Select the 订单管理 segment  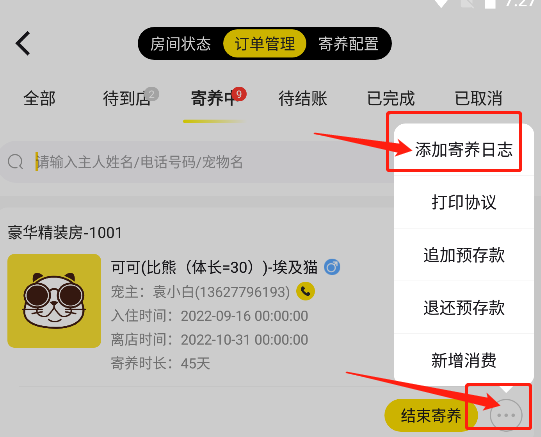[x=265, y=44]
